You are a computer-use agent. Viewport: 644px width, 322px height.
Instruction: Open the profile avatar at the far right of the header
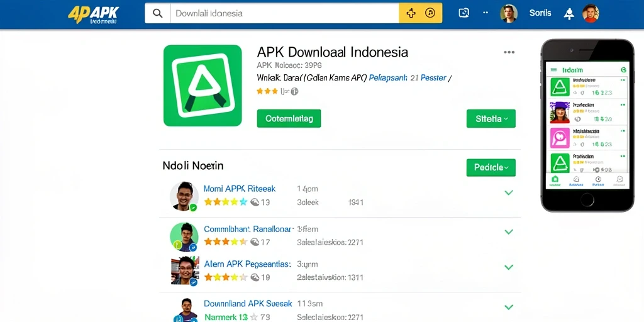(x=591, y=14)
